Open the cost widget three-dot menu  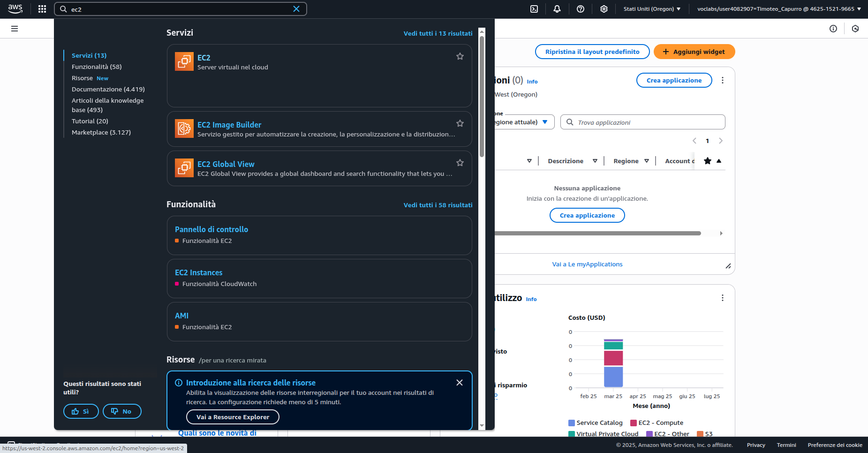pyautogui.click(x=723, y=298)
